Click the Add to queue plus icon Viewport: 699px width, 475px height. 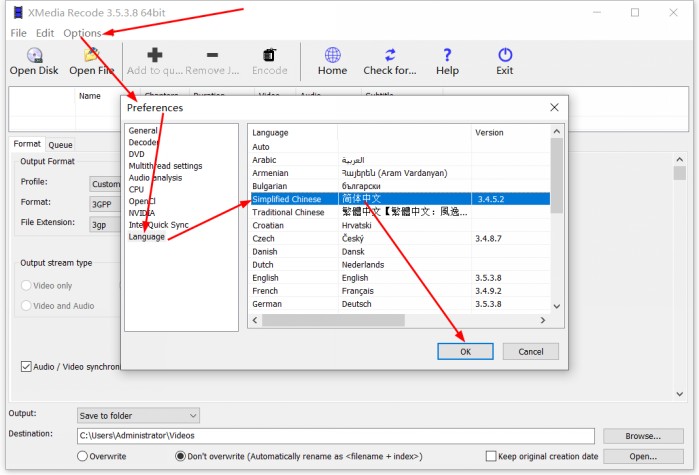(155, 55)
